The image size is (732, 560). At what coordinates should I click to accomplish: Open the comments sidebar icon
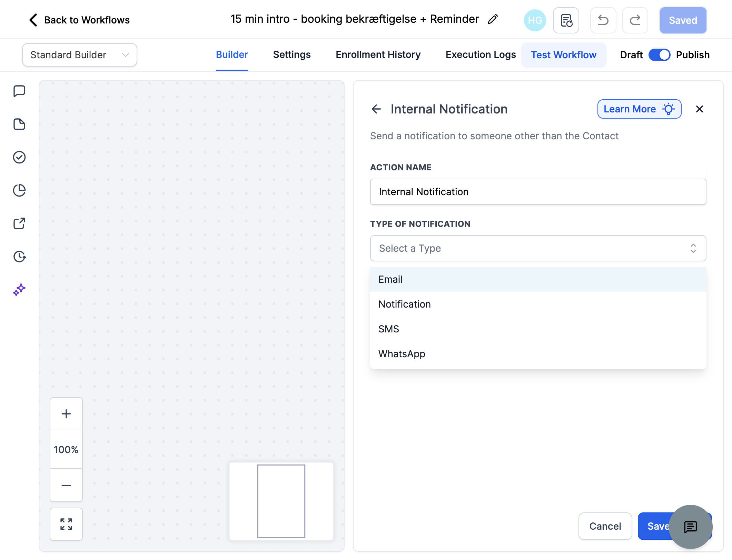tap(19, 91)
